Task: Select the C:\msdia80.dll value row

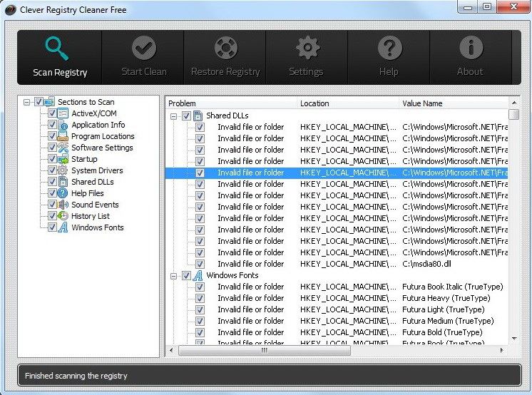Action: click(x=337, y=264)
